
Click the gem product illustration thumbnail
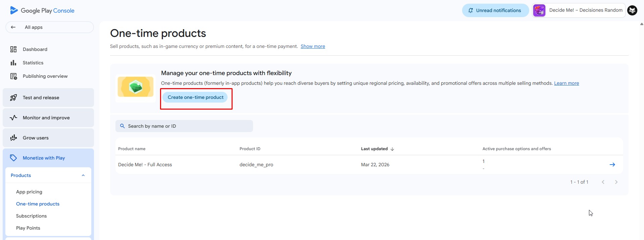point(136,87)
